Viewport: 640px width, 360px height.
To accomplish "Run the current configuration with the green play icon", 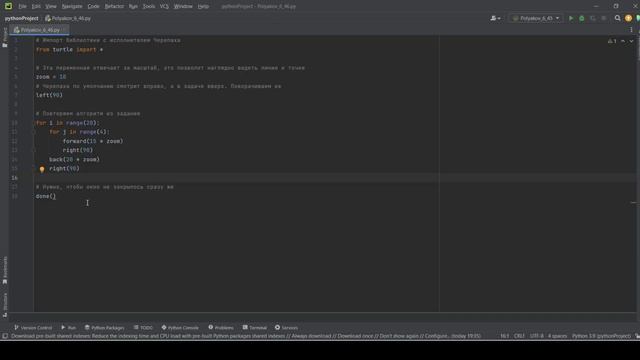I will [x=571, y=18].
